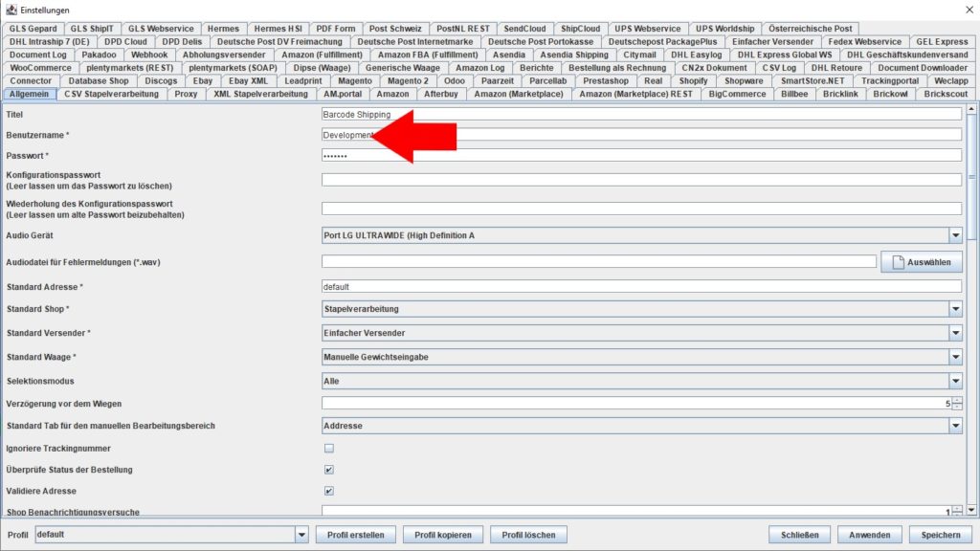Select the Amazon (Marketplace) REST tab
Viewport: 980px width, 551px height.
coord(635,94)
